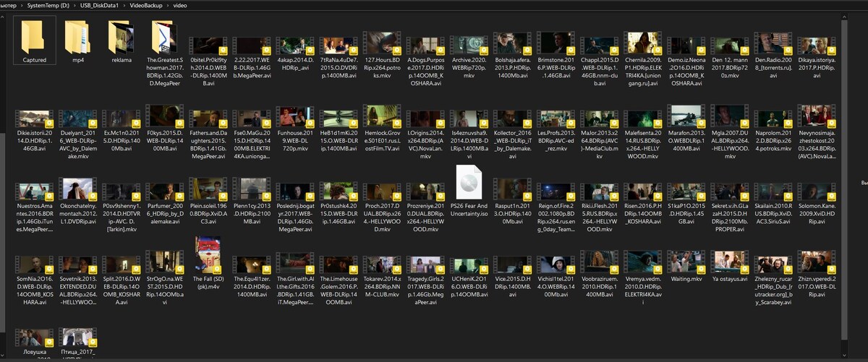Select Rasput1n.2013 video file
The width and height of the screenshot is (868, 362).
pos(511,190)
